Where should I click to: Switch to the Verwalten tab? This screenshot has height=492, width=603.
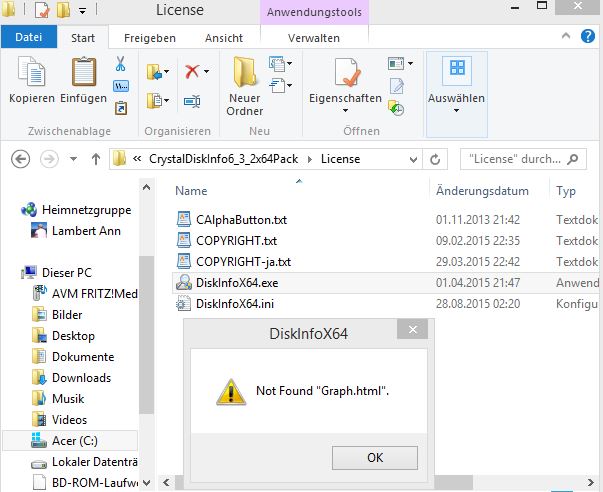pyautogui.click(x=314, y=38)
